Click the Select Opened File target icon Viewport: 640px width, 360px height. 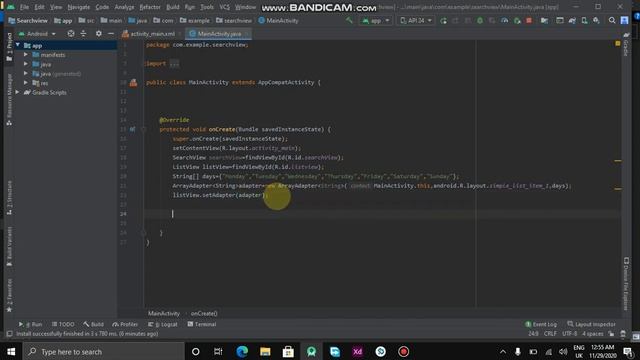(x=71, y=33)
